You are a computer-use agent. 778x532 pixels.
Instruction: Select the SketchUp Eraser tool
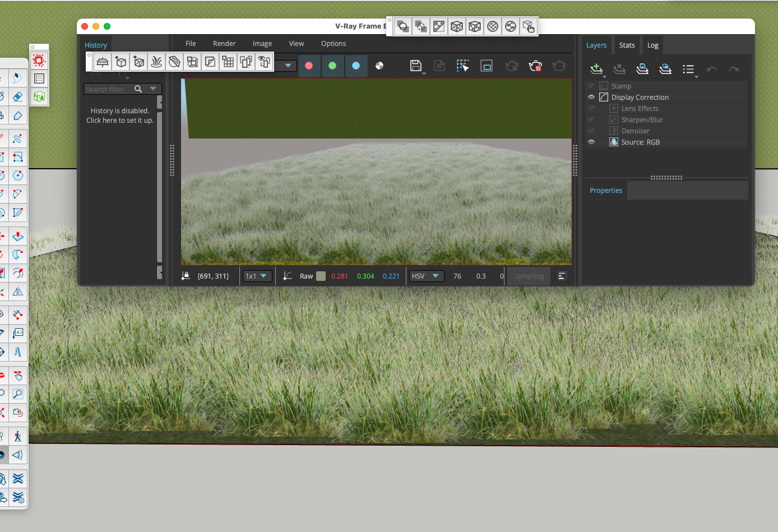[x=18, y=97]
